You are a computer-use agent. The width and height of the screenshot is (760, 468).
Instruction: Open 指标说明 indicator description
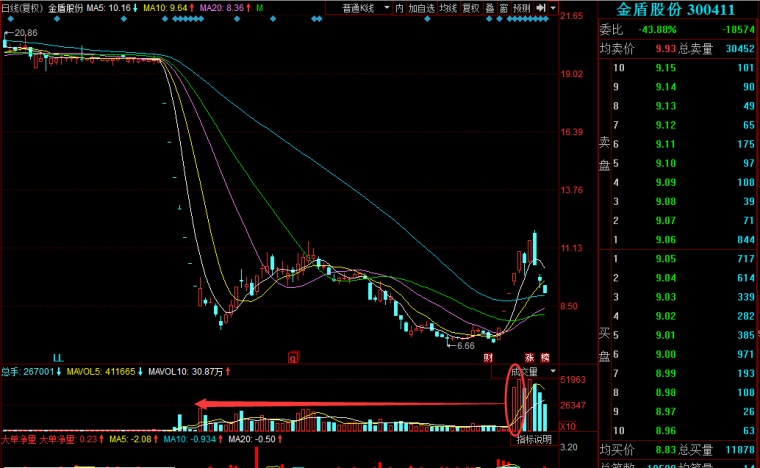point(534,439)
